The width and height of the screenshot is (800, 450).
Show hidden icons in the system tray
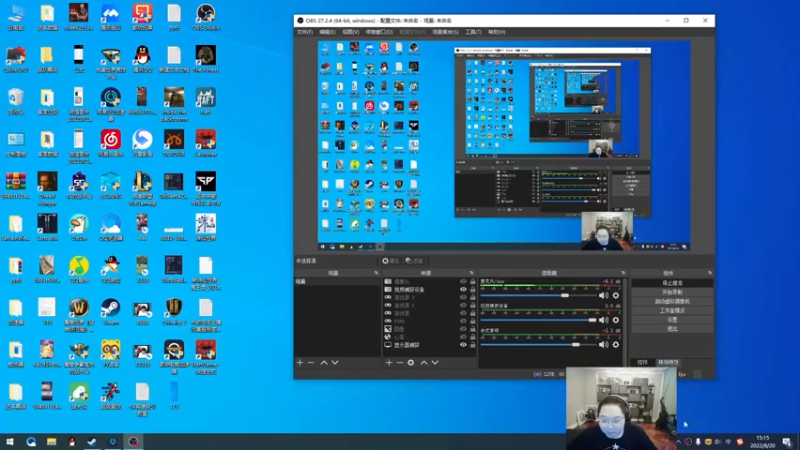[x=679, y=442]
